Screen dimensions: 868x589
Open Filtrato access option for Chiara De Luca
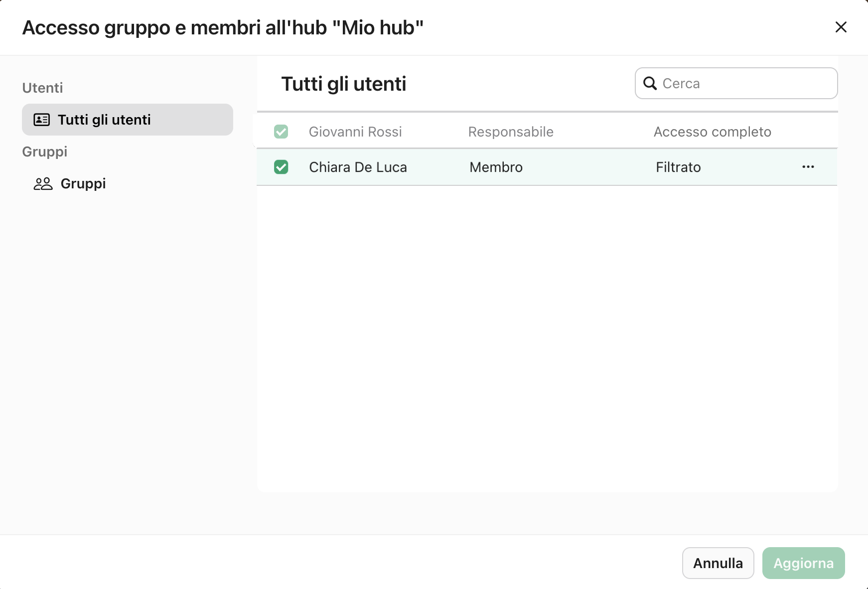pos(678,167)
